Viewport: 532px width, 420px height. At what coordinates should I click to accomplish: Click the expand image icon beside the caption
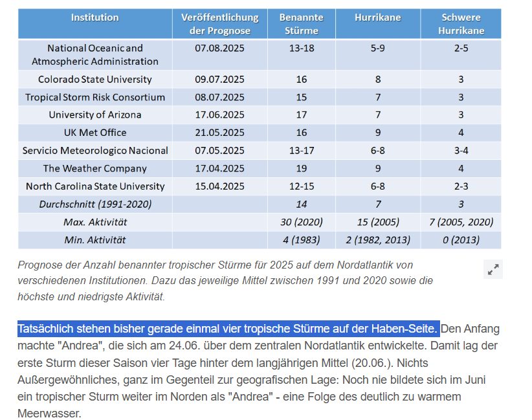tap(493, 269)
